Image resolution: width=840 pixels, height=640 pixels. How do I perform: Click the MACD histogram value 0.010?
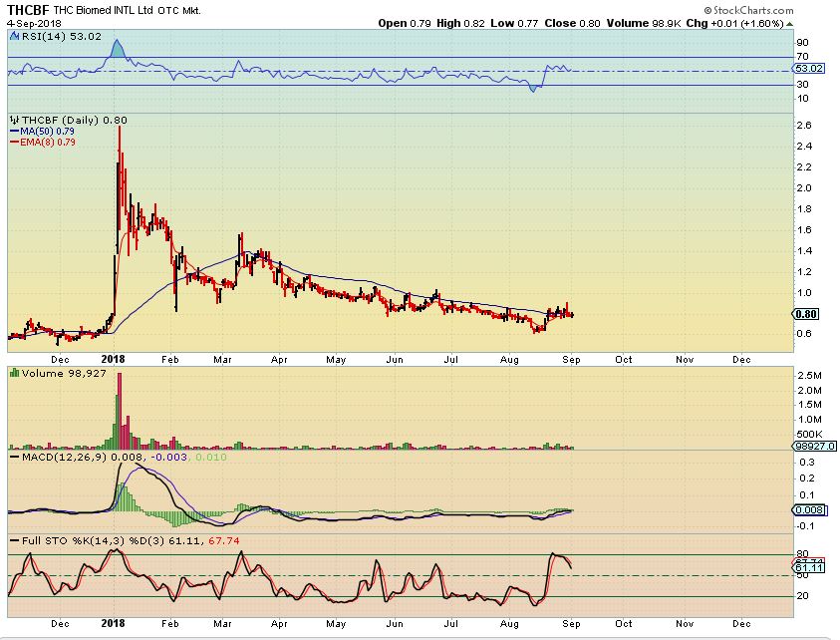(x=211, y=457)
